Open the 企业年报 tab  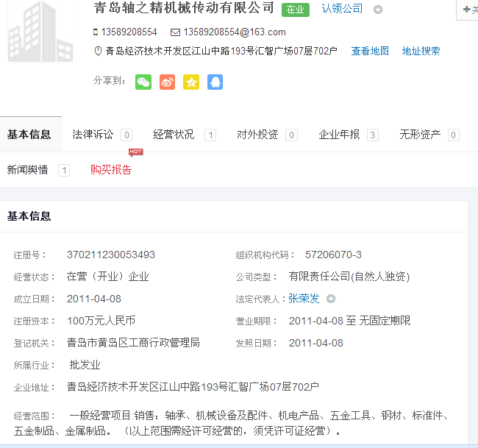coord(339,135)
